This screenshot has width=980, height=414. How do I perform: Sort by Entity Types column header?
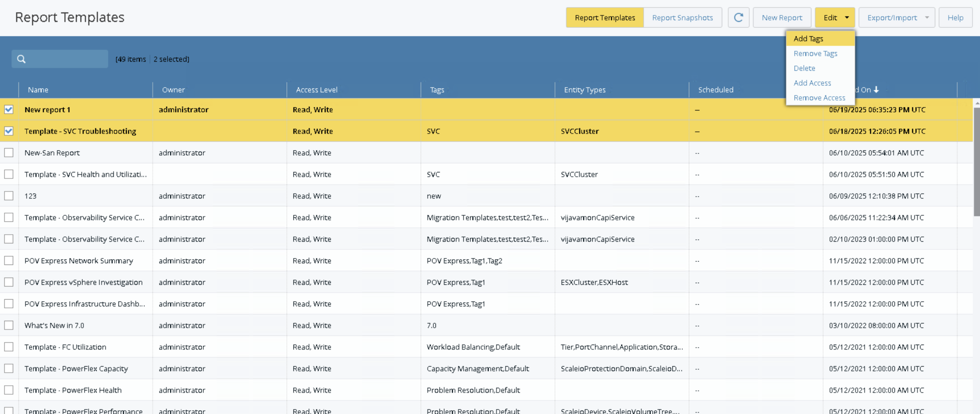584,90
